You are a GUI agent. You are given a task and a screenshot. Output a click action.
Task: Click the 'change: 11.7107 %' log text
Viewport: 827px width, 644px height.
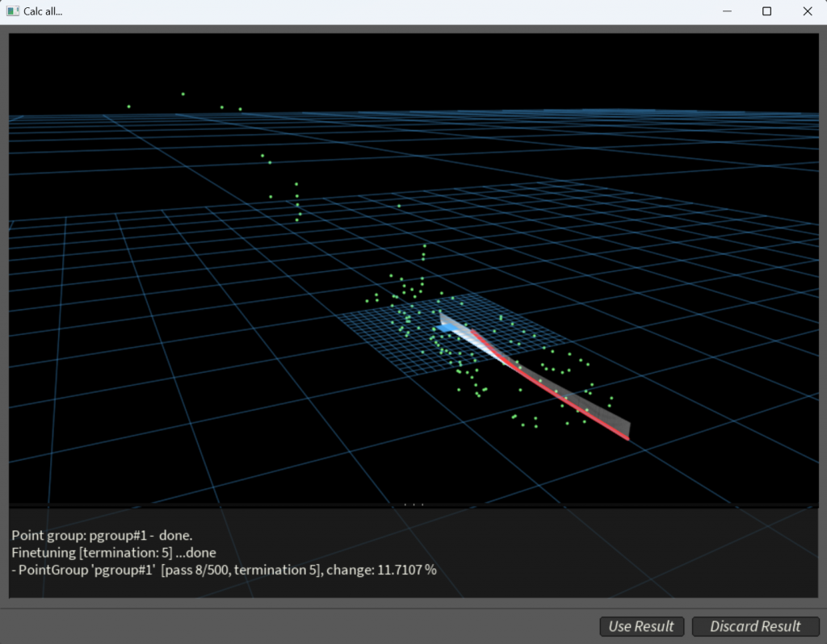pos(381,571)
